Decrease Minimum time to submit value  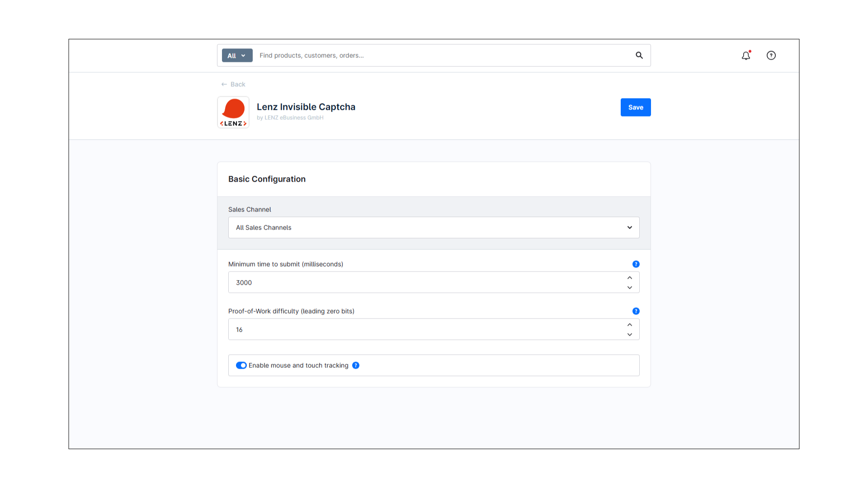(630, 287)
